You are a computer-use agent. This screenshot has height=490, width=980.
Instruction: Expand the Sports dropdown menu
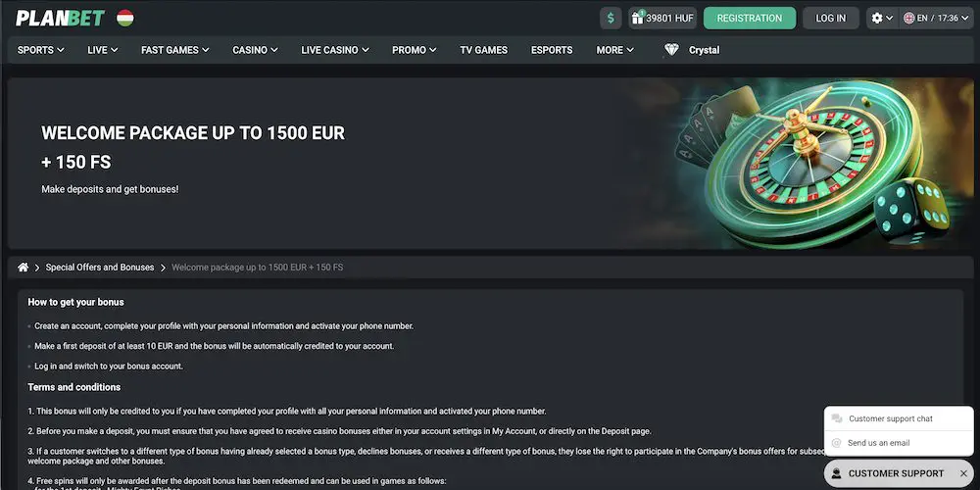[x=40, y=50]
